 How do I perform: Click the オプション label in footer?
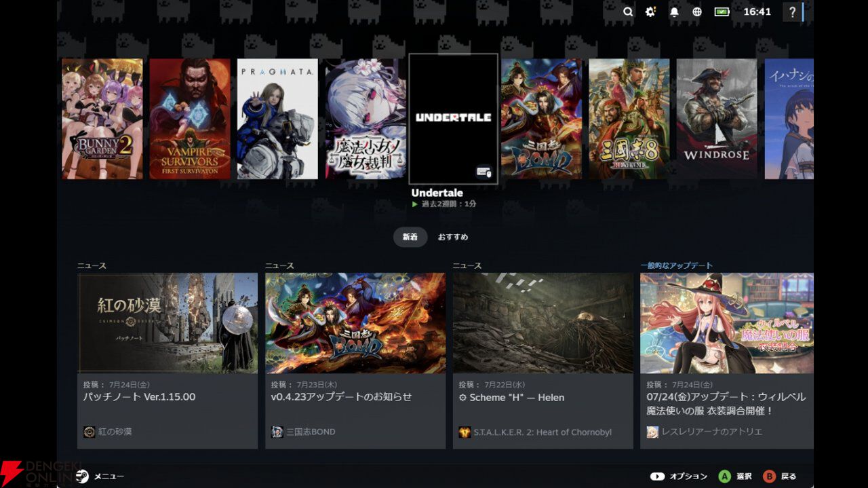(688, 476)
